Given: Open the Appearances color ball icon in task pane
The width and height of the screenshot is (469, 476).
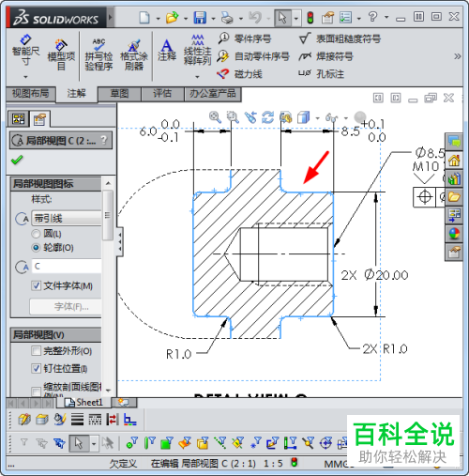Looking at the screenshot, I should [x=454, y=234].
